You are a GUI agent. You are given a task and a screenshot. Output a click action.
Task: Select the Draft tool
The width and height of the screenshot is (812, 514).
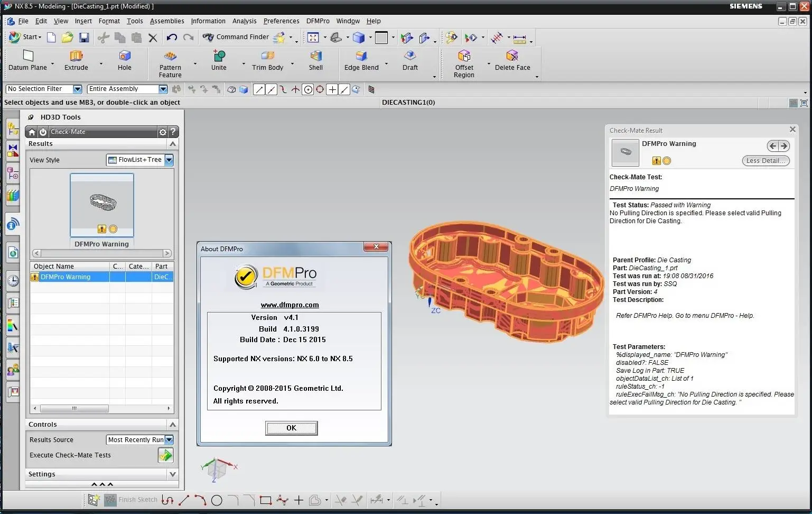(x=410, y=60)
